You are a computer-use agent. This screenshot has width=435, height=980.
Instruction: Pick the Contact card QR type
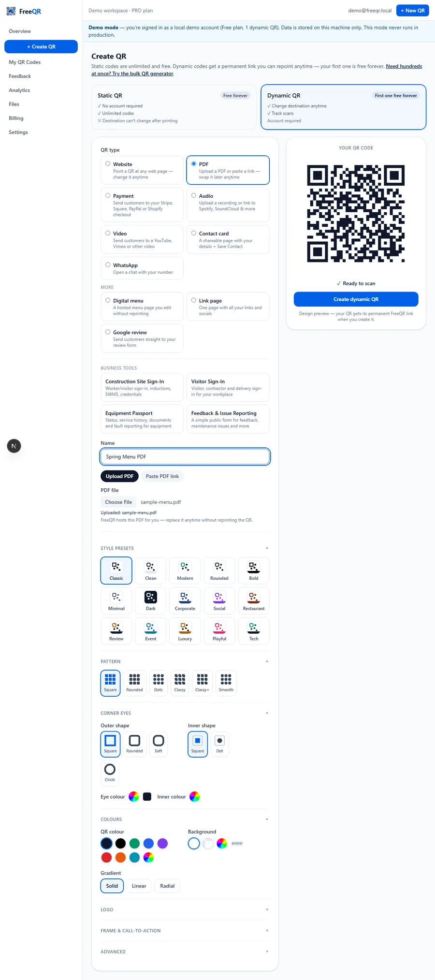tap(228, 239)
